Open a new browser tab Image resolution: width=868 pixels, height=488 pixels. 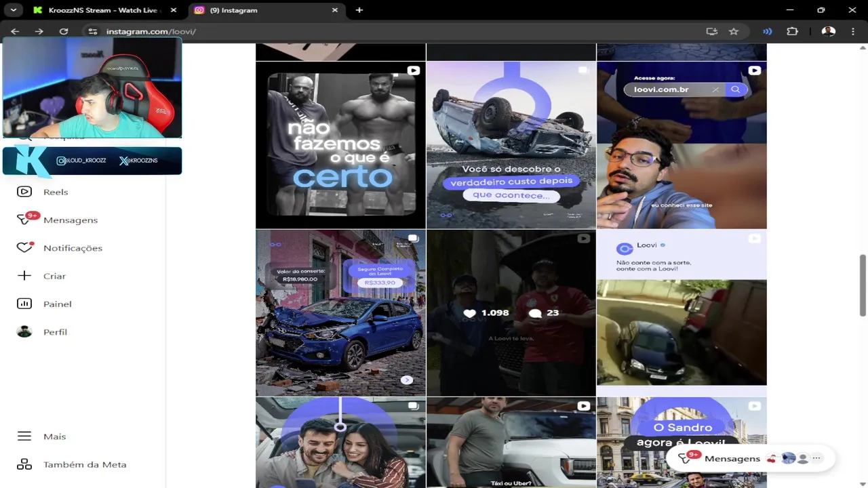point(359,10)
